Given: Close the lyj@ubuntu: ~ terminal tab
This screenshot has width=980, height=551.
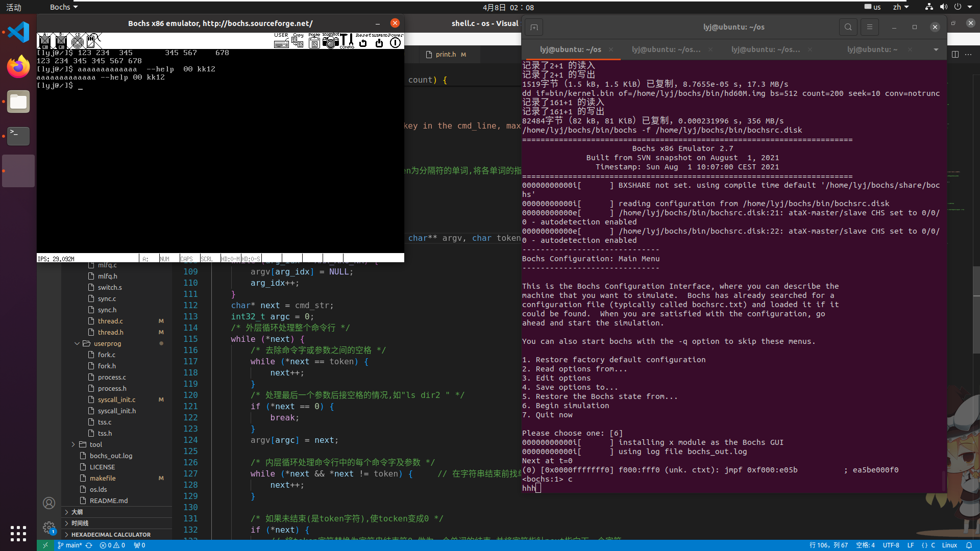Looking at the screenshot, I should click(910, 49).
